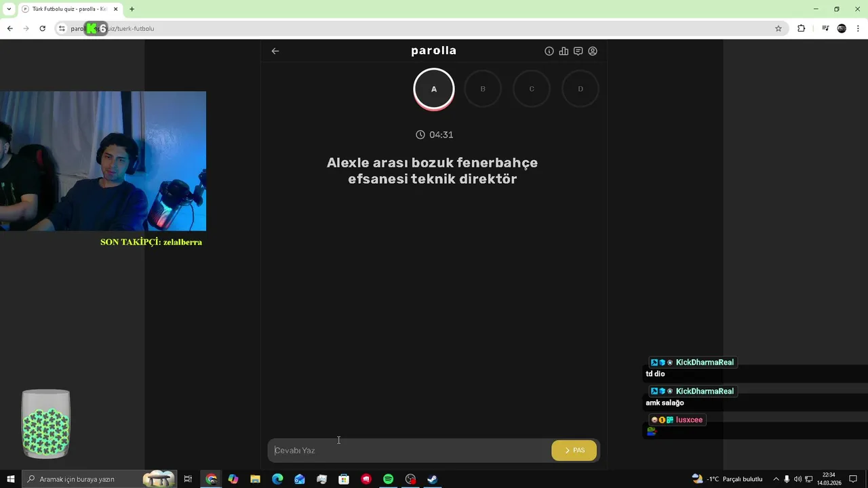868x488 pixels.
Task: Click the chat message td dio
Action: 655,374
